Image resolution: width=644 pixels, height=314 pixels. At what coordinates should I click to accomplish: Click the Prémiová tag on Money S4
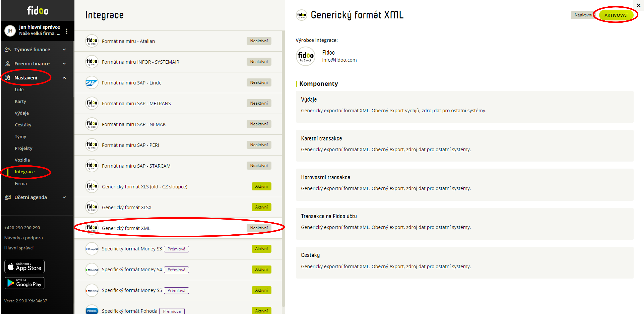point(176,270)
